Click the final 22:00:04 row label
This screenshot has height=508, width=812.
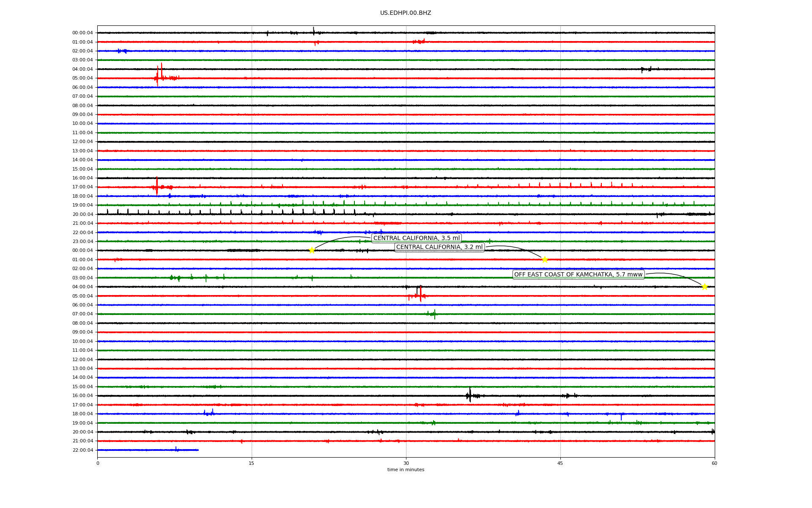tap(82, 450)
